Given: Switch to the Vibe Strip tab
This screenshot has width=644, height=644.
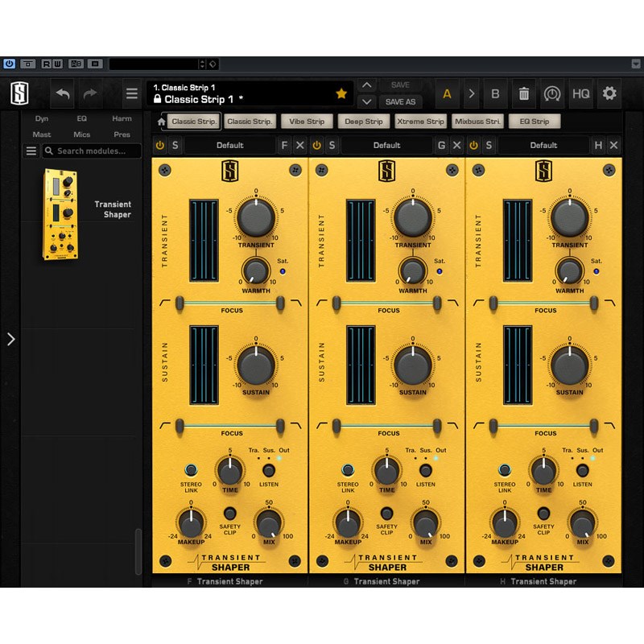Looking at the screenshot, I should [x=307, y=122].
